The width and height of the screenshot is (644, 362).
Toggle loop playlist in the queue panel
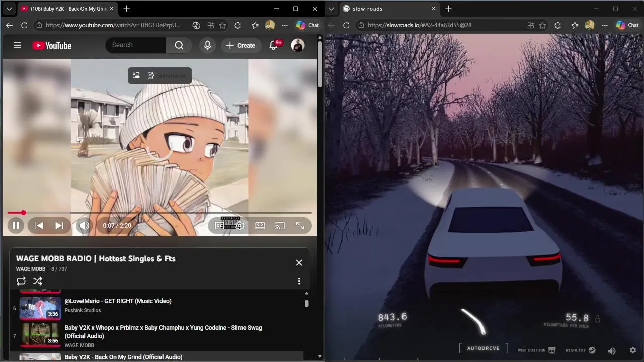21,281
